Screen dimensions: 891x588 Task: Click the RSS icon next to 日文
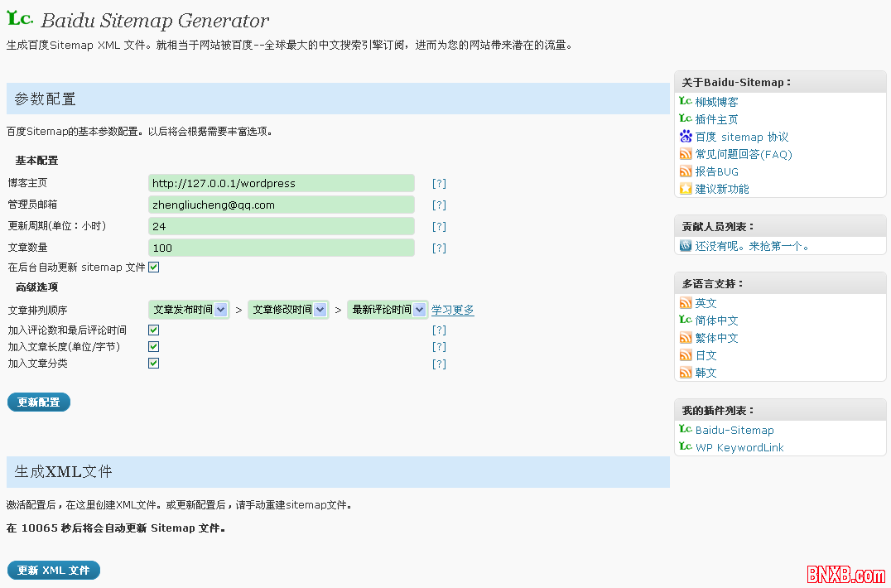(x=686, y=355)
